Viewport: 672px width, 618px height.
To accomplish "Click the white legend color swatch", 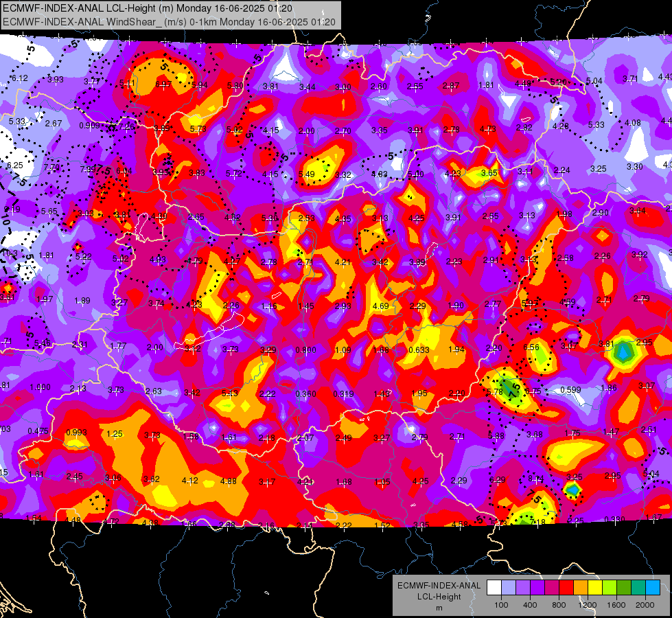I will coord(494,587).
